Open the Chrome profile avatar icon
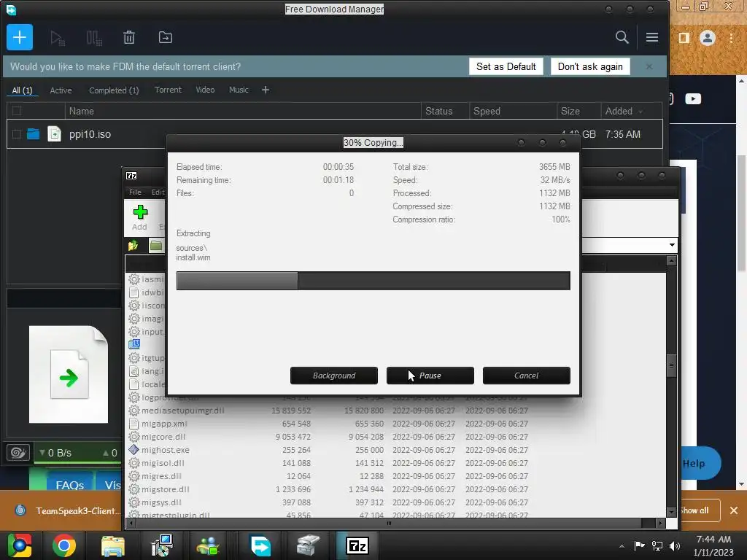The height and width of the screenshot is (560, 747). 708,38
